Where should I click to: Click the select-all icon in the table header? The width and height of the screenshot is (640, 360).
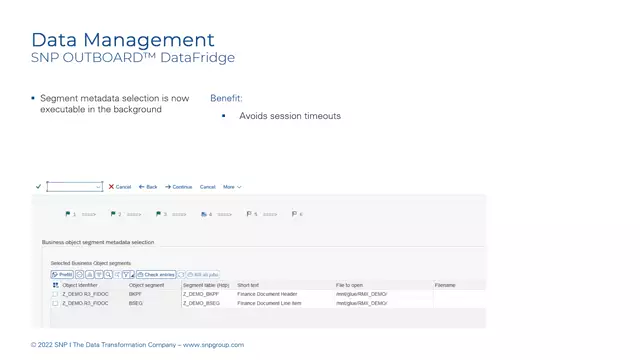click(56, 285)
